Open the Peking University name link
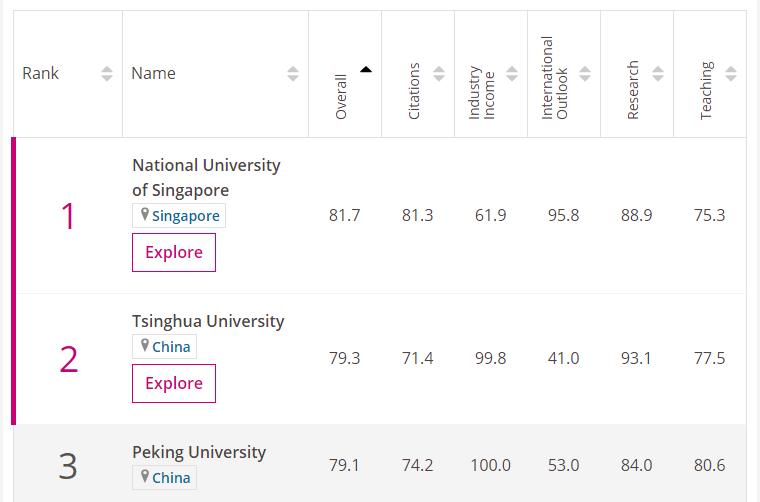The height and width of the screenshot is (502, 760). pos(199,452)
